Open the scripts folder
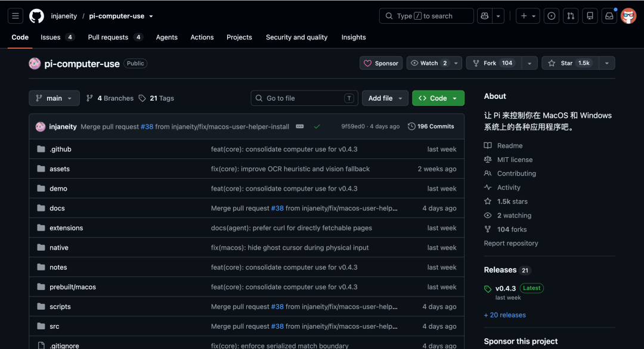The image size is (644, 349). coord(60,306)
